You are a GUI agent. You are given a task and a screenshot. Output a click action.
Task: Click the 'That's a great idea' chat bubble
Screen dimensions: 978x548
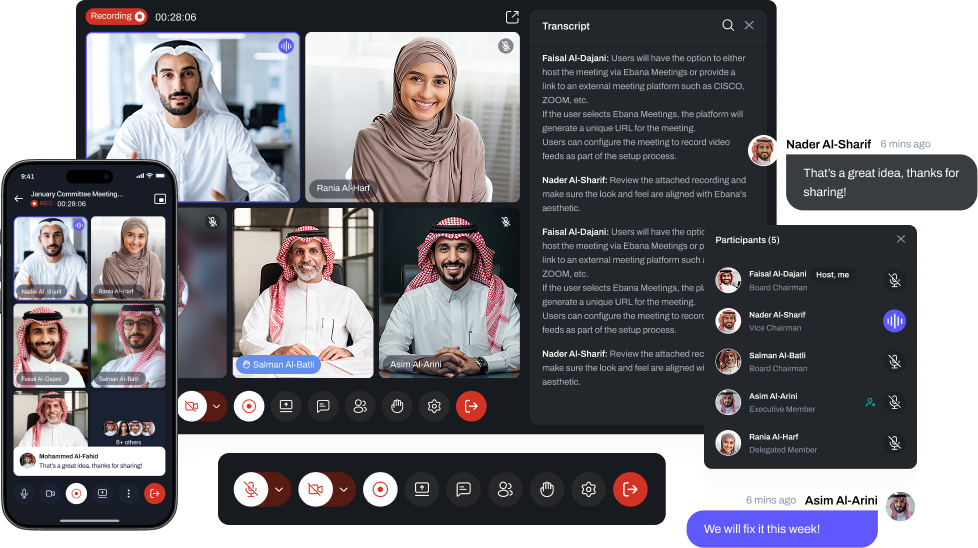(880, 182)
